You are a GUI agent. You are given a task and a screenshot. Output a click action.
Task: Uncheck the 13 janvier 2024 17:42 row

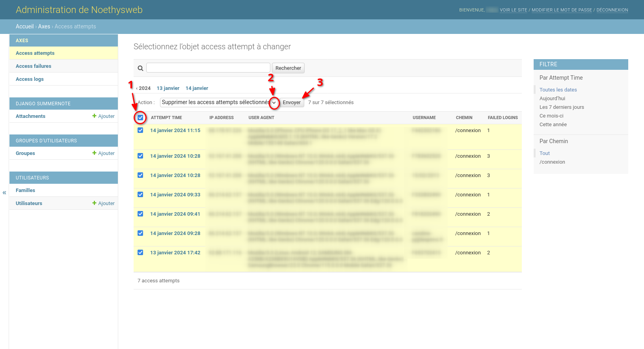tap(140, 252)
